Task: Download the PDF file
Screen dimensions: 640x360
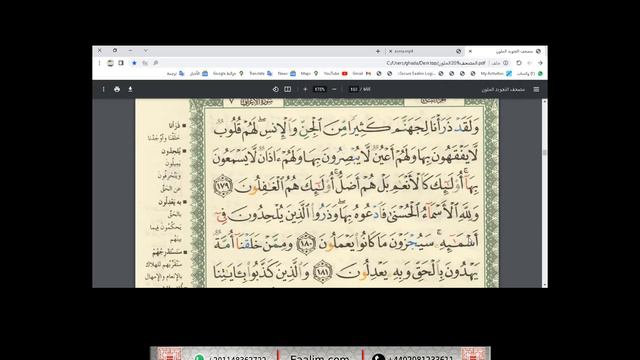Action: pos(130,89)
